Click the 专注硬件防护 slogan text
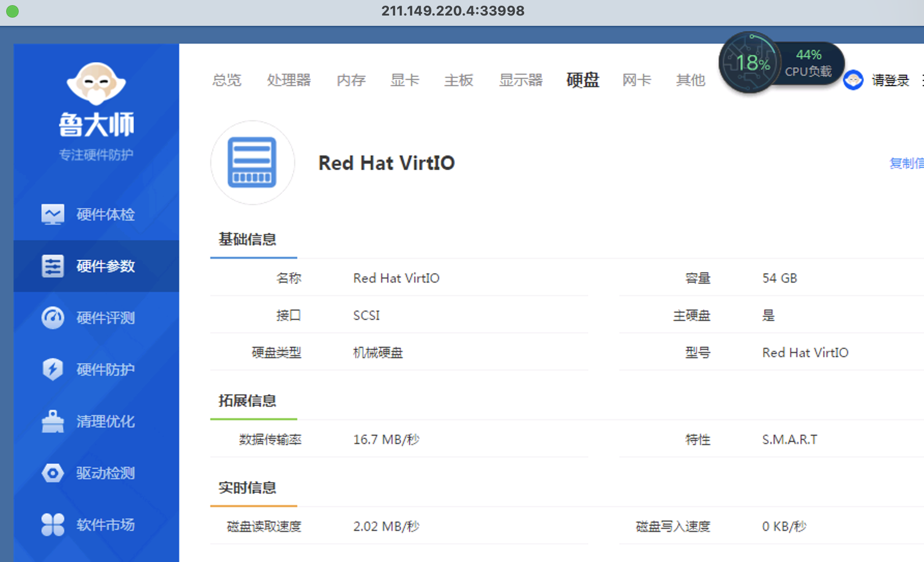The image size is (924, 562). tap(96, 155)
